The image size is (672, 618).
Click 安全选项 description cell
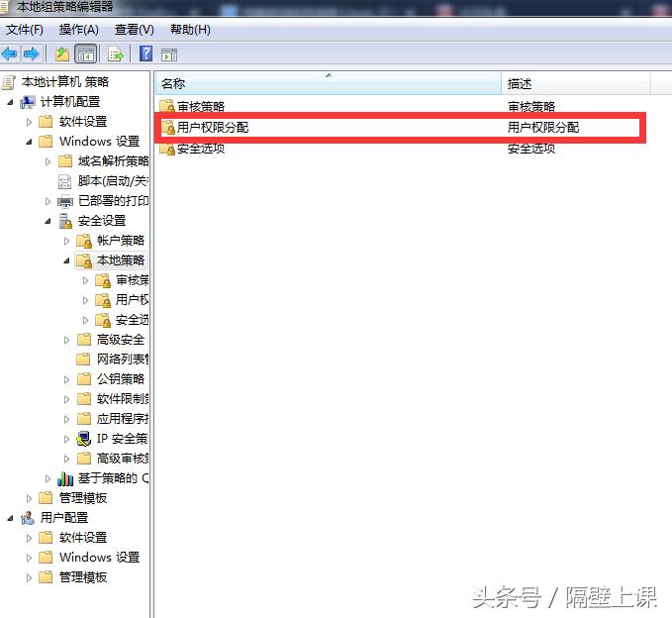[531, 149]
